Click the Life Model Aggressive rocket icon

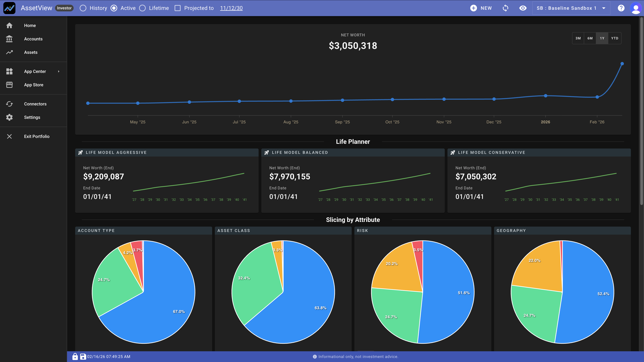pyautogui.click(x=80, y=152)
